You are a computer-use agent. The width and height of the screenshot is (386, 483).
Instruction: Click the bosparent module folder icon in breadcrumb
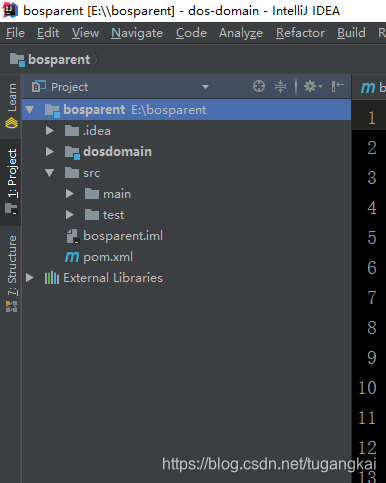(x=17, y=60)
